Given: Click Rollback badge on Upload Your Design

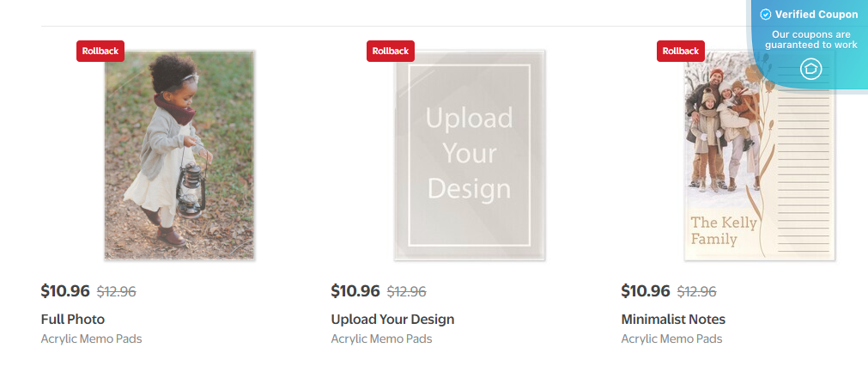Looking at the screenshot, I should tap(391, 52).
